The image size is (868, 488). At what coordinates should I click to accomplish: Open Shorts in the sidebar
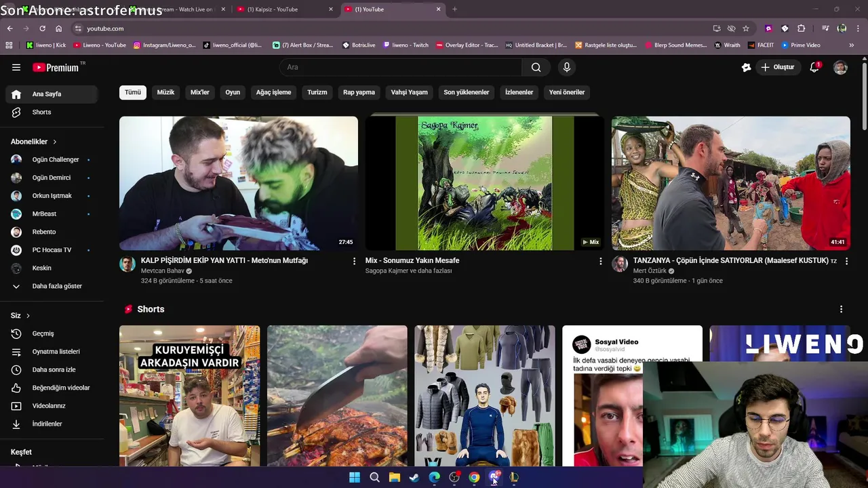[x=52, y=112]
